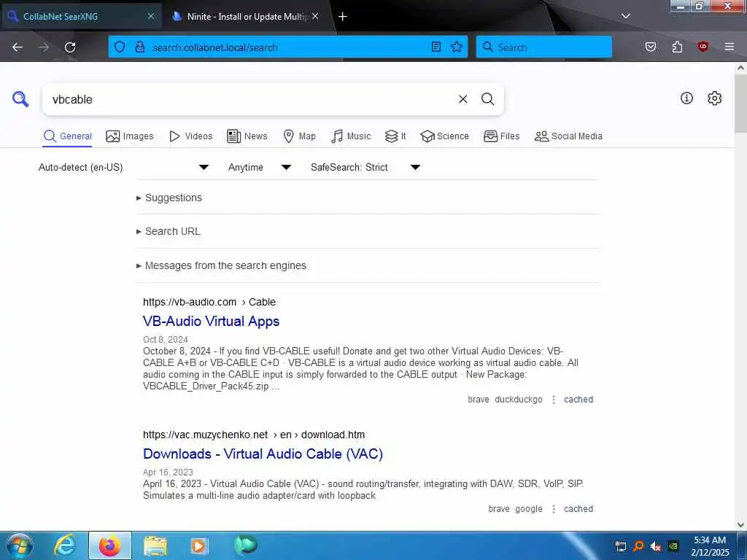The width and height of the screenshot is (747, 560).
Task: Go back with browser back arrow
Action: (x=18, y=47)
